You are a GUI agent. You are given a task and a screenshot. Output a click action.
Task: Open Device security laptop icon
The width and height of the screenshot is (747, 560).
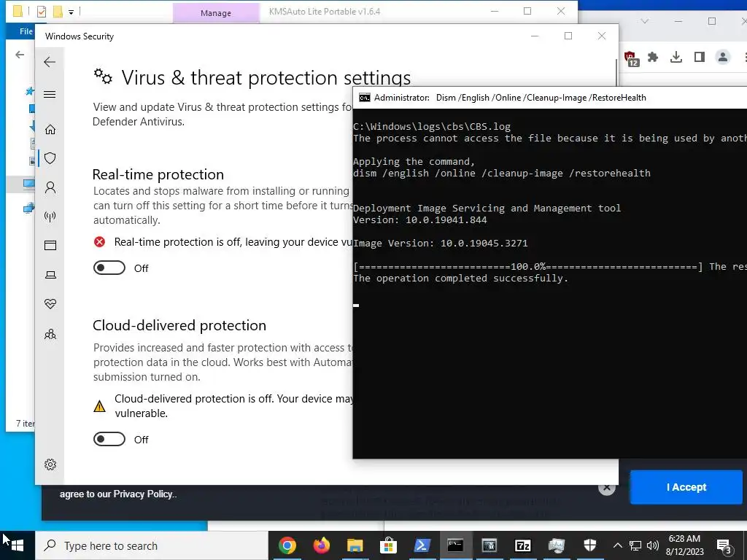point(50,275)
